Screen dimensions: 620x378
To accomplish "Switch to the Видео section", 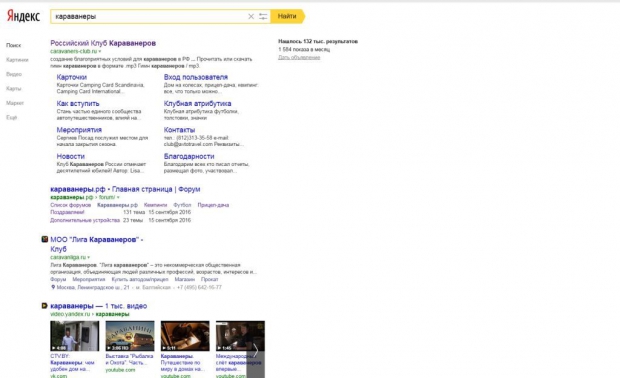I will point(14,74).
